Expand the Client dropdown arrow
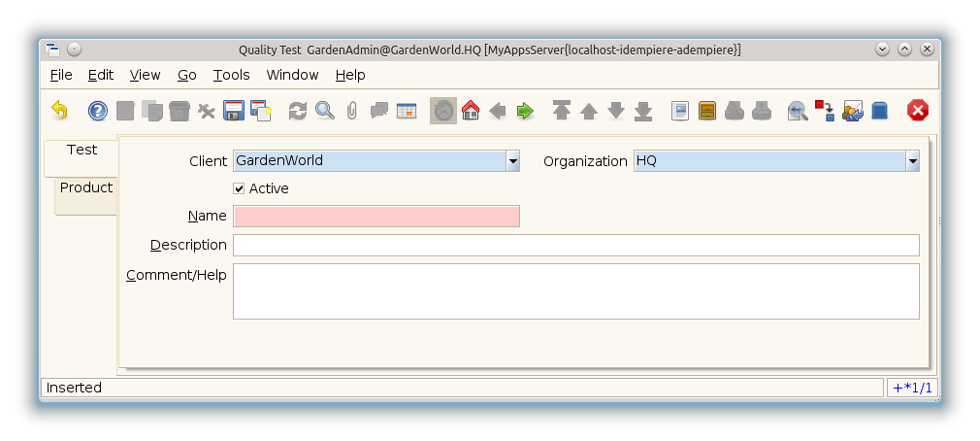 click(x=512, y=161)
